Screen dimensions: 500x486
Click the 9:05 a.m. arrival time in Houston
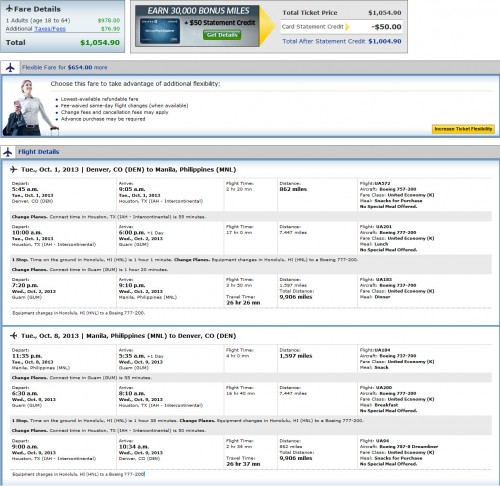[132, 189]
